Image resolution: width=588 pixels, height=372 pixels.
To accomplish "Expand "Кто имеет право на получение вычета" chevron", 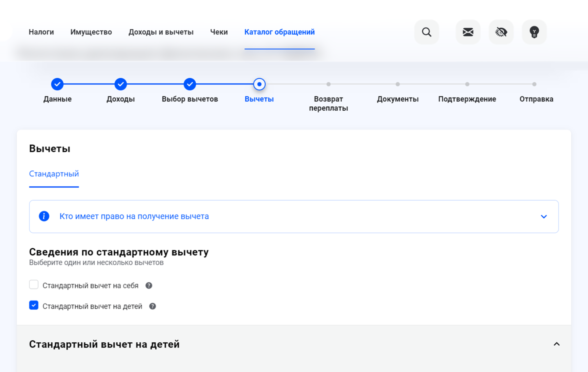I will [x=544, y=216].
